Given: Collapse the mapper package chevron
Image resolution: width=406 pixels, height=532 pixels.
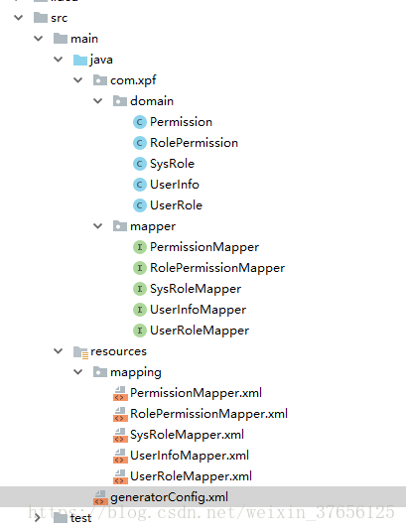Looking at the screenshot, I should point(97,225).
